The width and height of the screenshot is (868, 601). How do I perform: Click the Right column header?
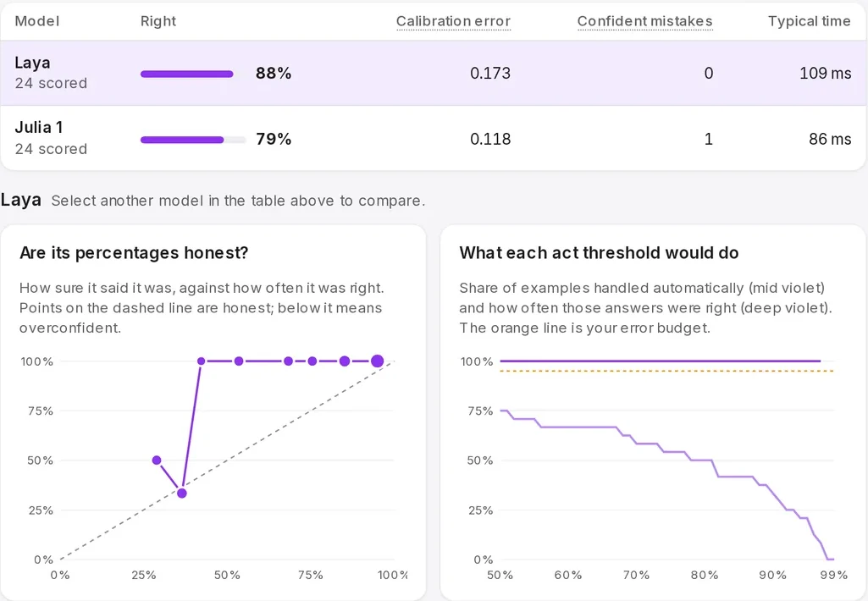pos(158,21)
